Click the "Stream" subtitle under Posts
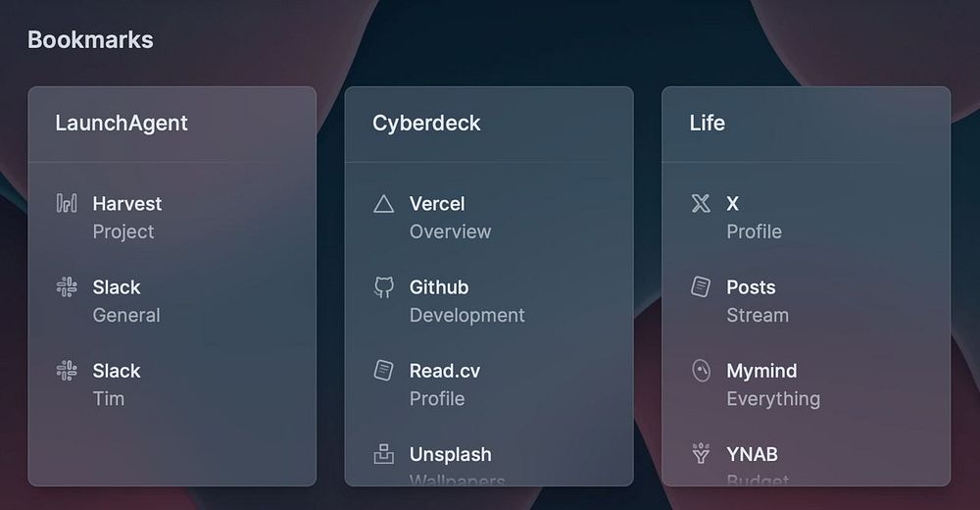Screen dimensions: 980x510 pos(757,315)
